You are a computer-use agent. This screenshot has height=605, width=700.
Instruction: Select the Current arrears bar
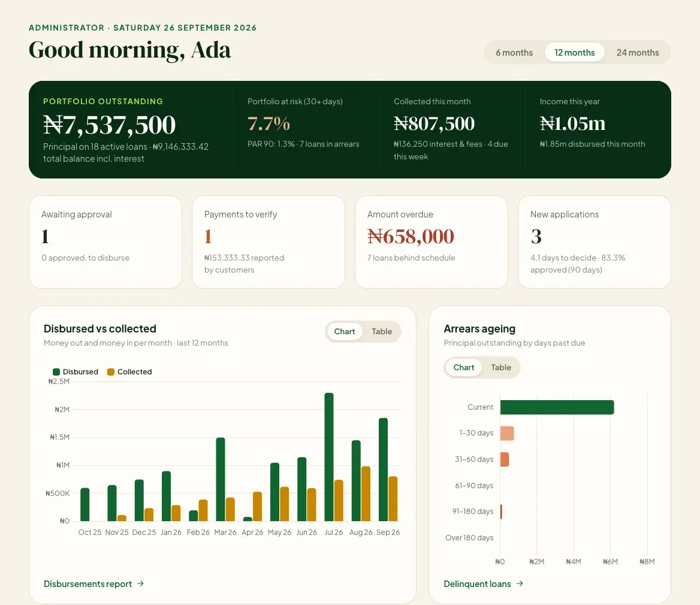(x=557, y=407)
